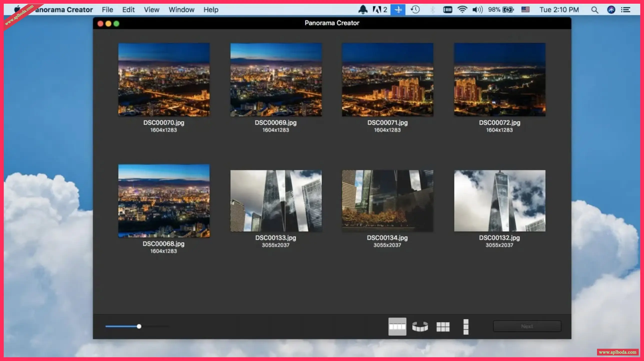Click the 1604x1283 size under DSC00068.jpg
The width and height of the screenshot is (644, 361).
click(x=163, y=251)
